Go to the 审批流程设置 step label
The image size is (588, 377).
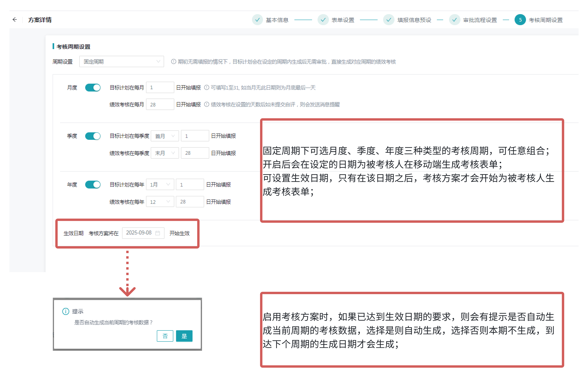(480, 20)
